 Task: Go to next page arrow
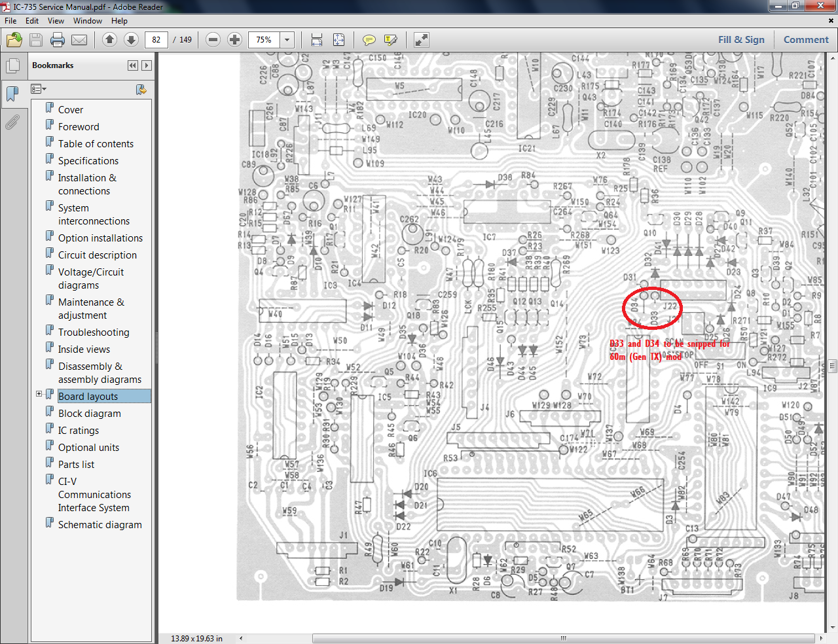pyautogui.click(x=131, y=40)
